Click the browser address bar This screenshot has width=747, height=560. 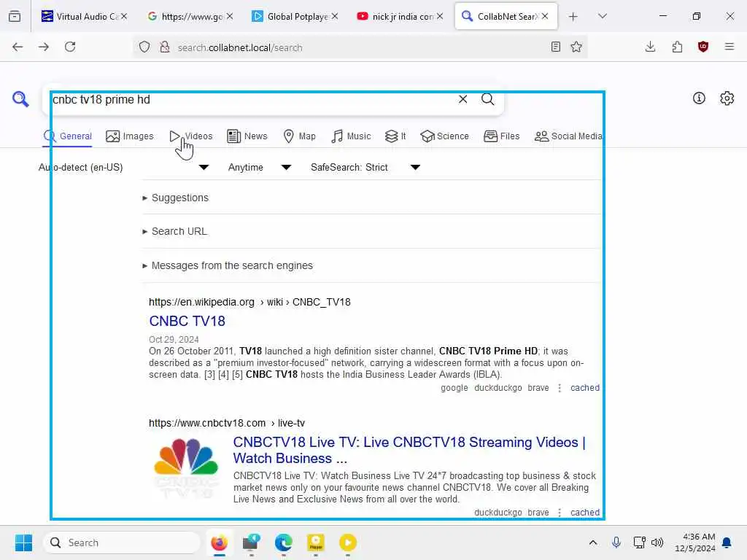click(x=360, y=47)
